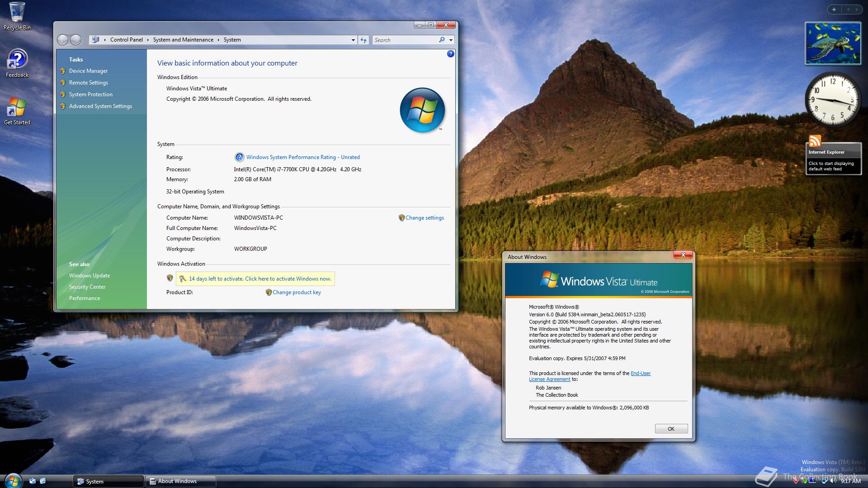
Task: Click the analog clock gadget
Action: pos(833,100)
